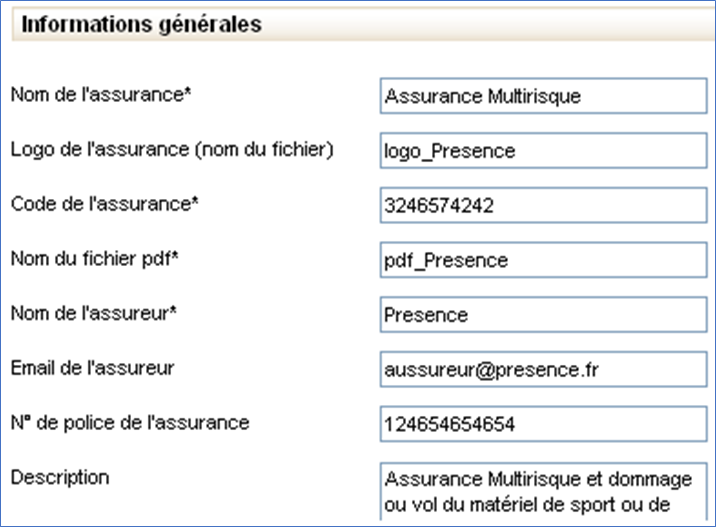Screen dimensions: 716x527
Task: Click inside the Description text area
Action: click(543, 490)
